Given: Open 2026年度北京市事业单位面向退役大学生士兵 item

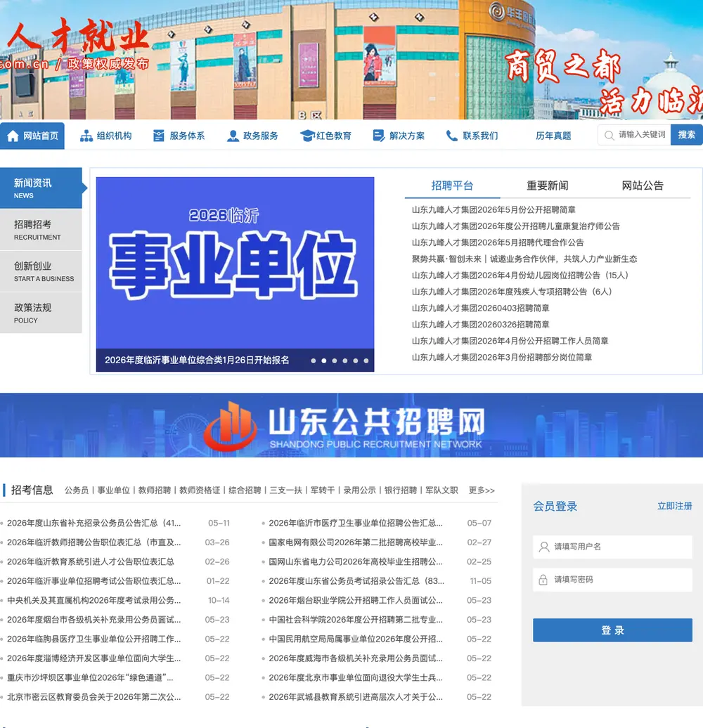Looking at the screenshot, I should [x=356, y=678].
